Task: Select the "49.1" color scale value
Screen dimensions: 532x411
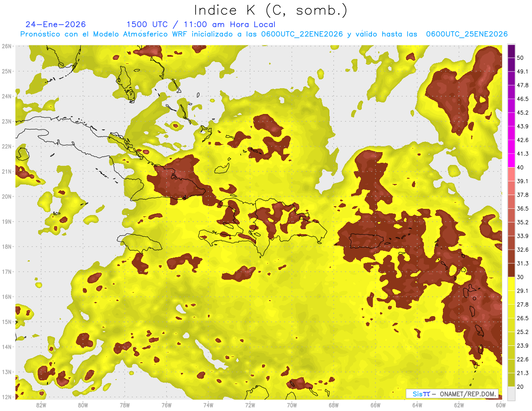Action: (x=523, y=71)
